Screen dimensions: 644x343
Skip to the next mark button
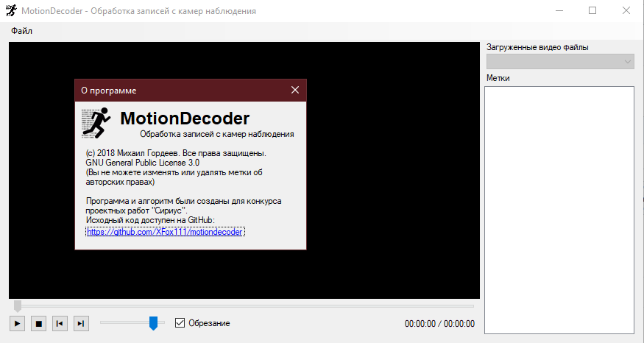click(x=82, y=323)
